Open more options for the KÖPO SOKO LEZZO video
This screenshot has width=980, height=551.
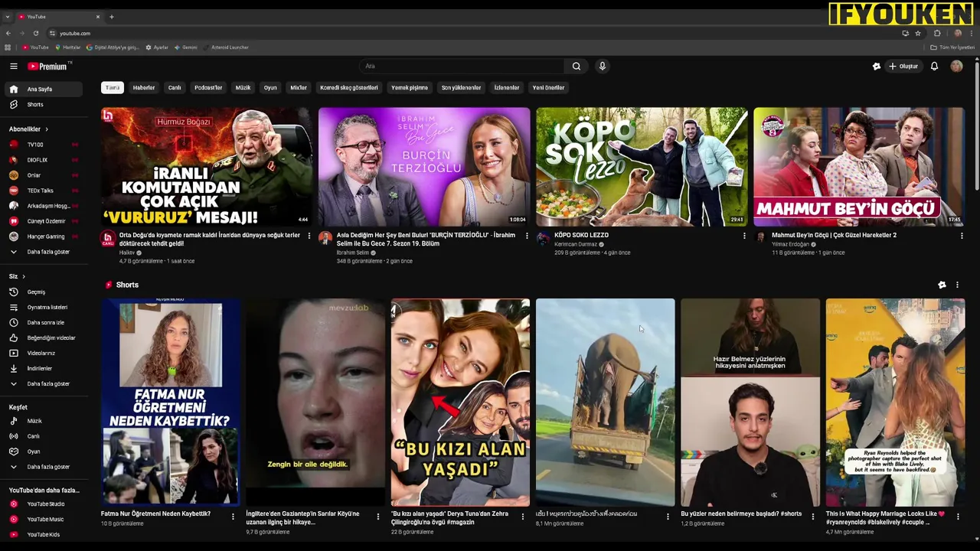point(744,236)
